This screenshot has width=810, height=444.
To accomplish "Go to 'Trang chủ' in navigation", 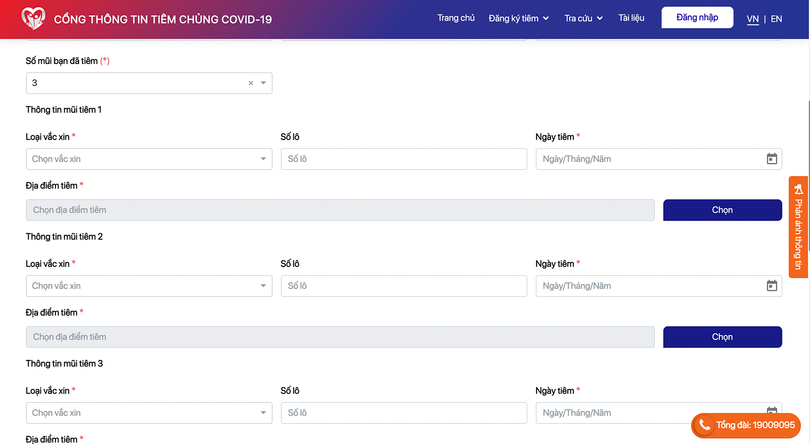I will click(x=456, y=18).
